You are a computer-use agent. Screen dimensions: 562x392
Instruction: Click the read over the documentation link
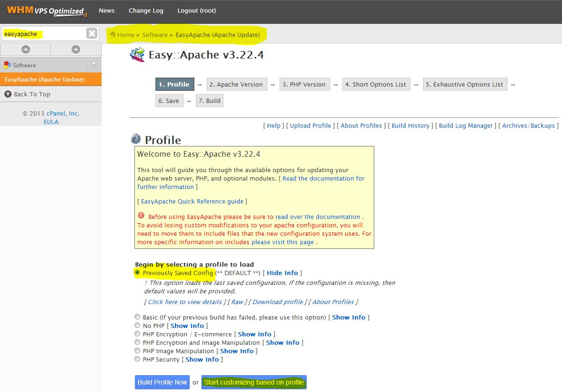tap(318, 217)
